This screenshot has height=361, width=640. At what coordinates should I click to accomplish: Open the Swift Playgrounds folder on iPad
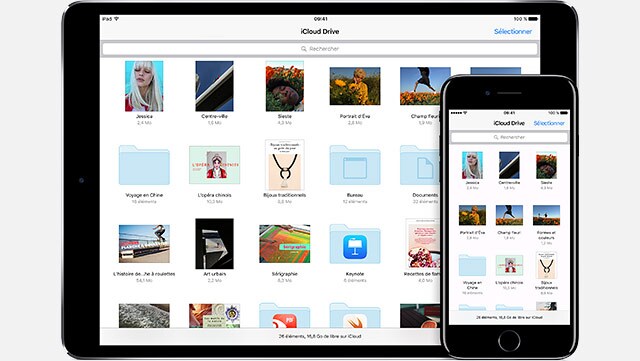pos(355,315)
